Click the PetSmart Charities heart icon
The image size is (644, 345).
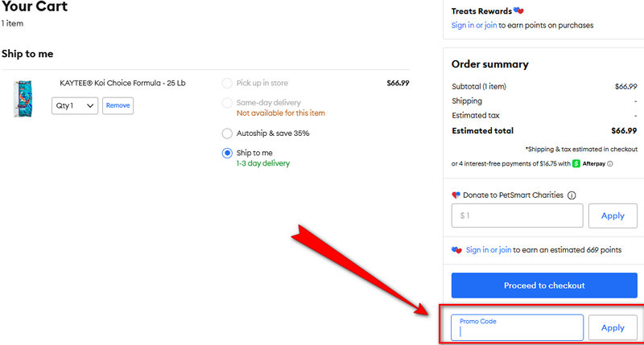pos(456,195)
